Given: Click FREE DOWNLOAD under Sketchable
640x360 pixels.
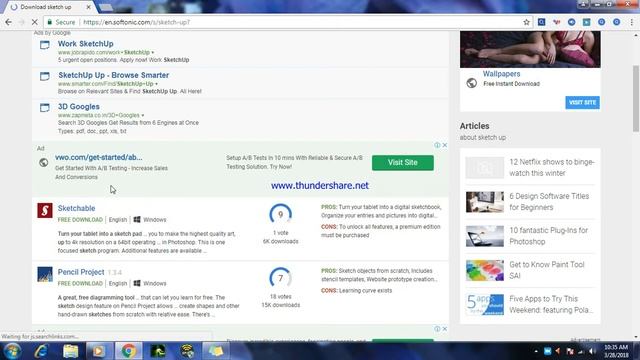Looking at the screenshot, I should click(x=80, y=220).
